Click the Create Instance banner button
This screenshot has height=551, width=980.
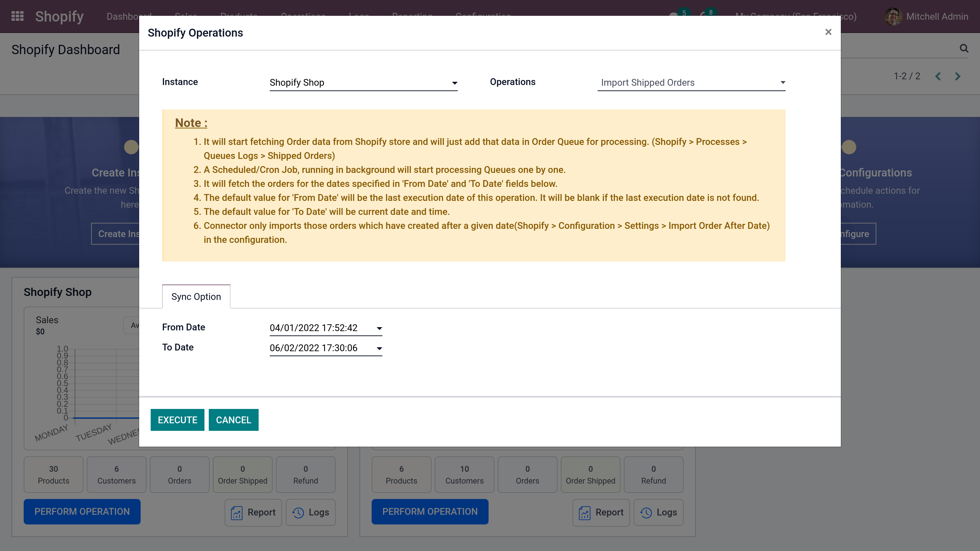116,234
